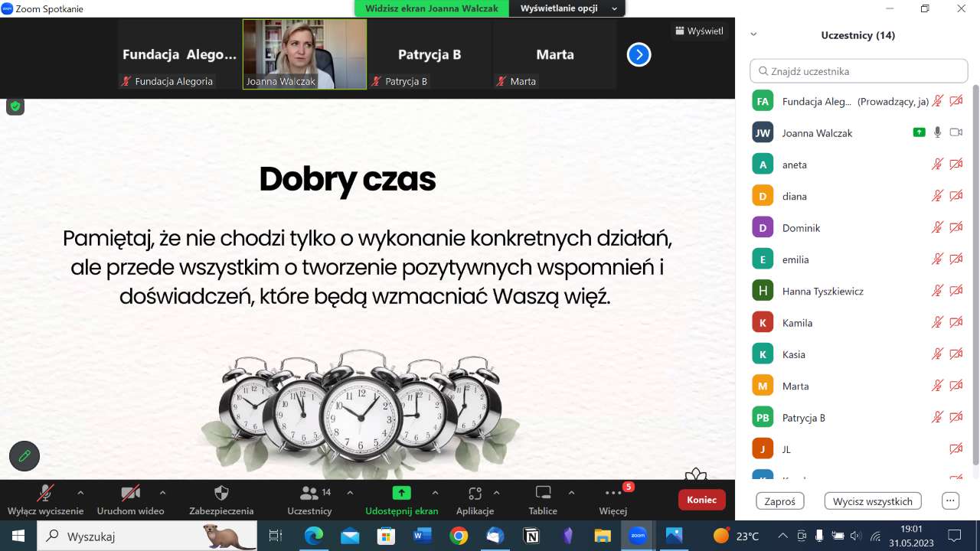
Task: Click the Wycisz wszystkich button
Action: click(872, 501)
